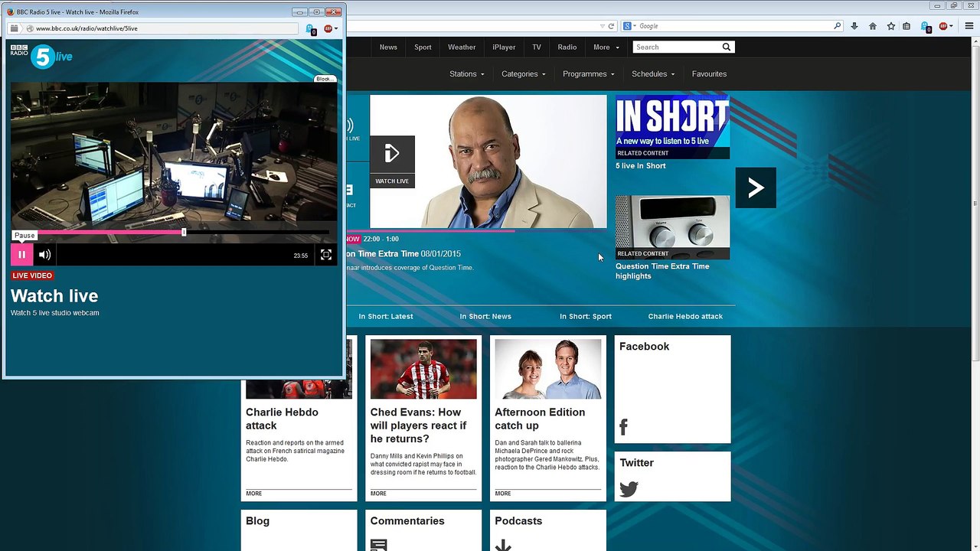This screenshot has height=551, width=980.
Task: Open the Podcasts card
Action: coord(548,530)
